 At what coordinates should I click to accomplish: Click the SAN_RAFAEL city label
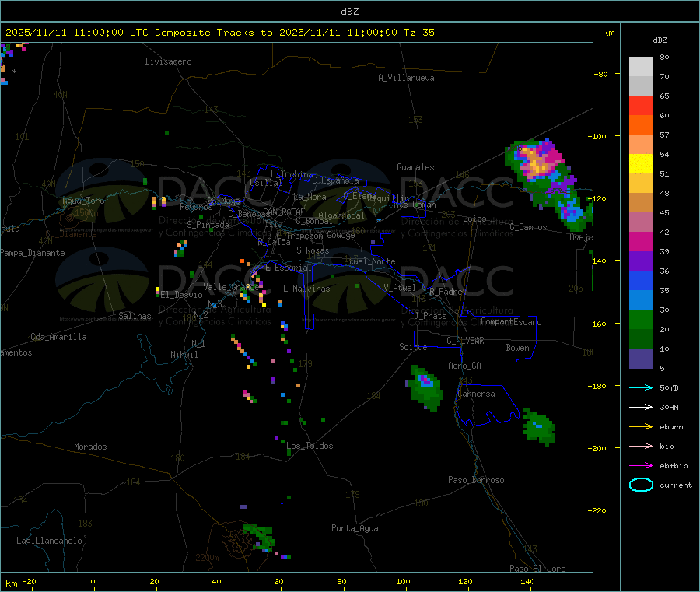pos(285,212)
